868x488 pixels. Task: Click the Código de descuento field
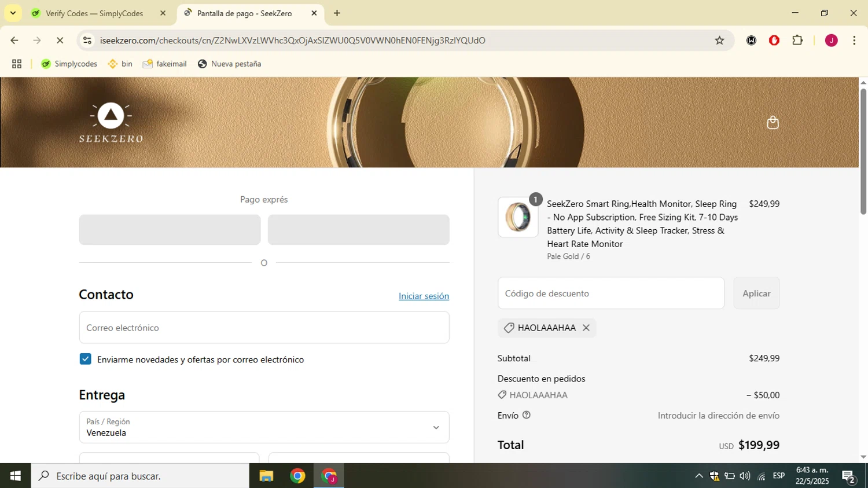[x=610, y=293]
